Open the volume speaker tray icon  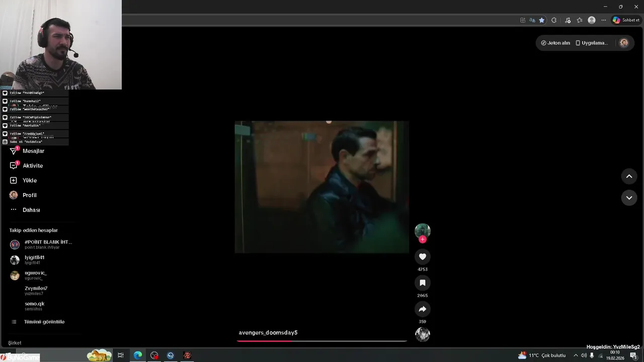584,355
